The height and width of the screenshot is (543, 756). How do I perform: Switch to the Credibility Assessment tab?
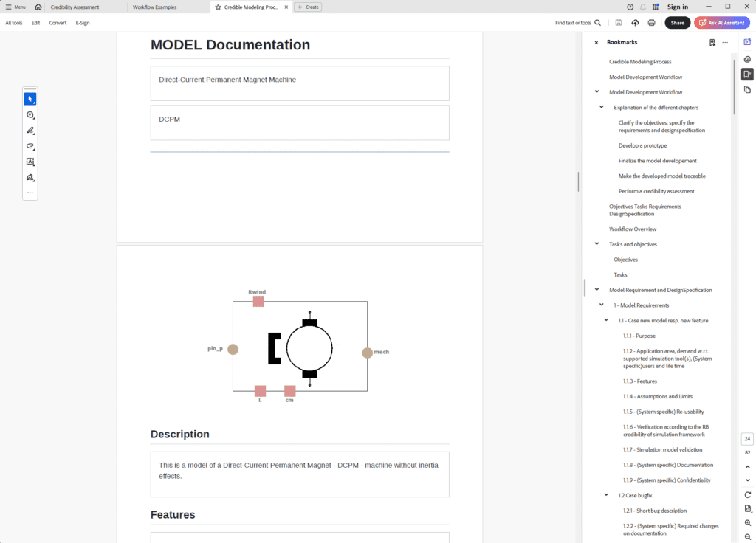pyautogui.click(x=75, y=7)
